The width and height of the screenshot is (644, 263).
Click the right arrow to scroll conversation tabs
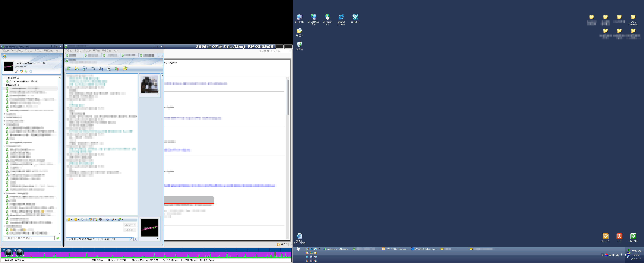(161, 56)
